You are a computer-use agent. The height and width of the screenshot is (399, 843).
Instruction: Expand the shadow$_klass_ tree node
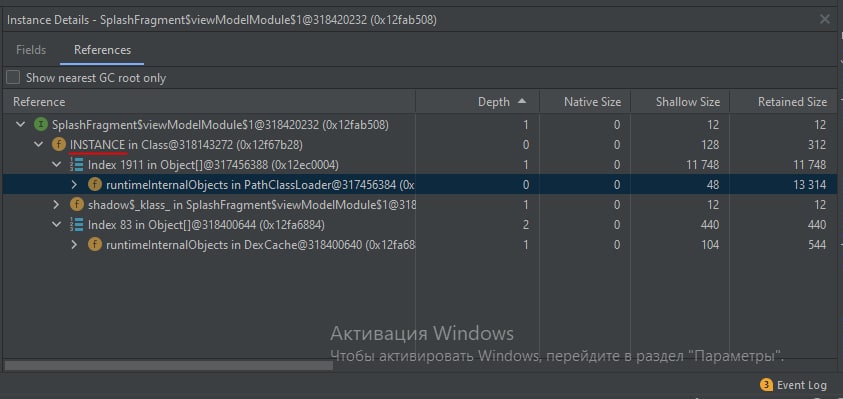tap(56, 205)
